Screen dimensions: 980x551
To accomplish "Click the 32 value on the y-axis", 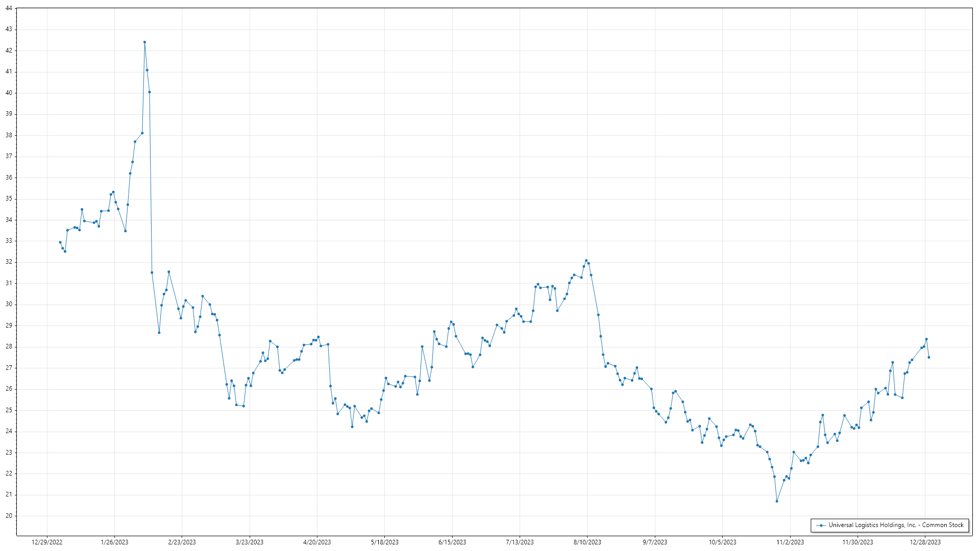I will click(x=9, y=262).
